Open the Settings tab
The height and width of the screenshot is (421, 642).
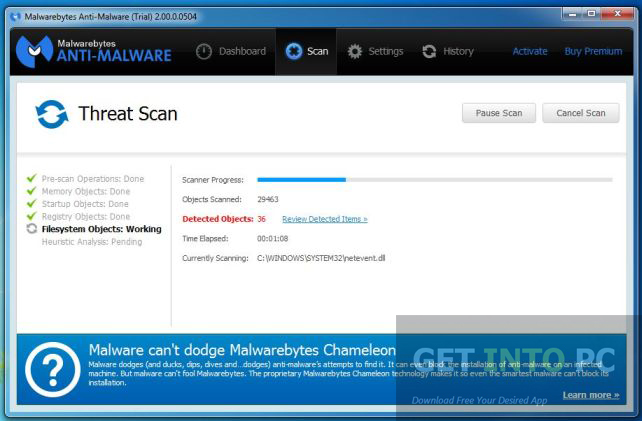(x=375, y=51)
